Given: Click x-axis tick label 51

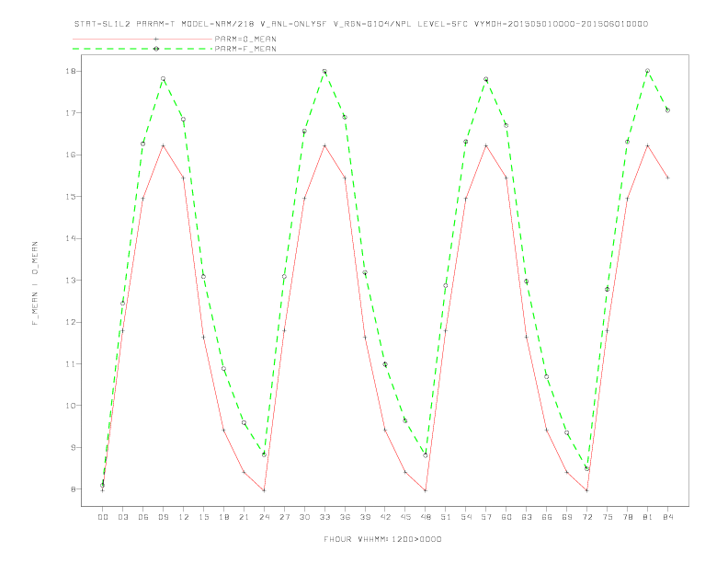Looking at the screenshot, I should [x=446, y=517].
